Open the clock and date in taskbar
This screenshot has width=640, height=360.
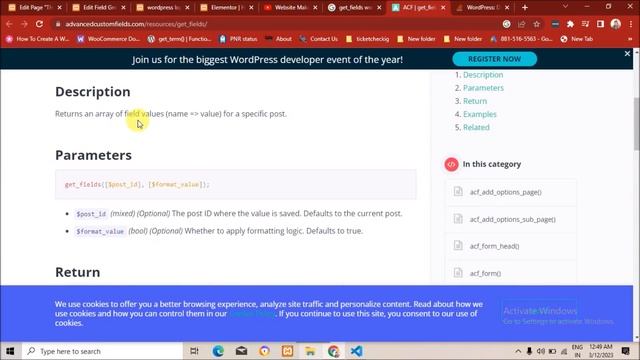pos(601,351)
